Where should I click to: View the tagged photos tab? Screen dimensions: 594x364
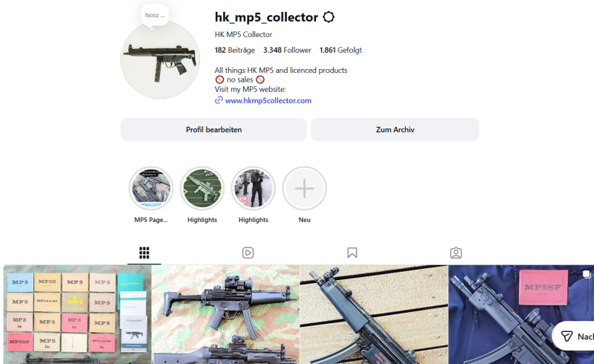(456, 253)
